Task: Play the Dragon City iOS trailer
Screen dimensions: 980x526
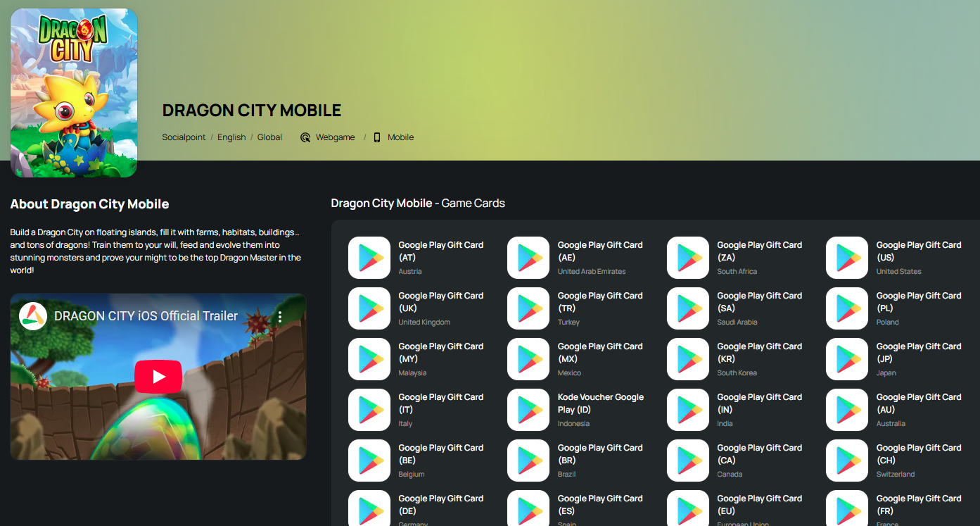Action: tap(158, 377)
